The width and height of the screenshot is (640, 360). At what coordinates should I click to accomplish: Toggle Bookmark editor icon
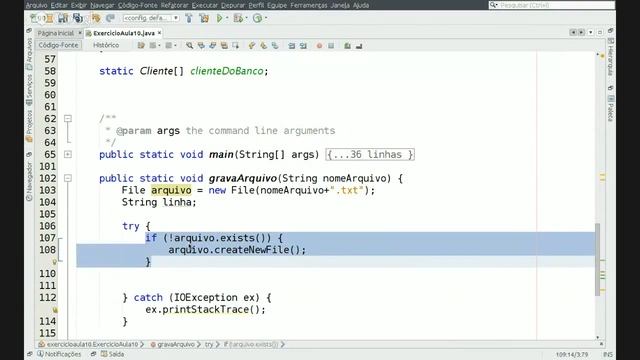tap(275, 46)
